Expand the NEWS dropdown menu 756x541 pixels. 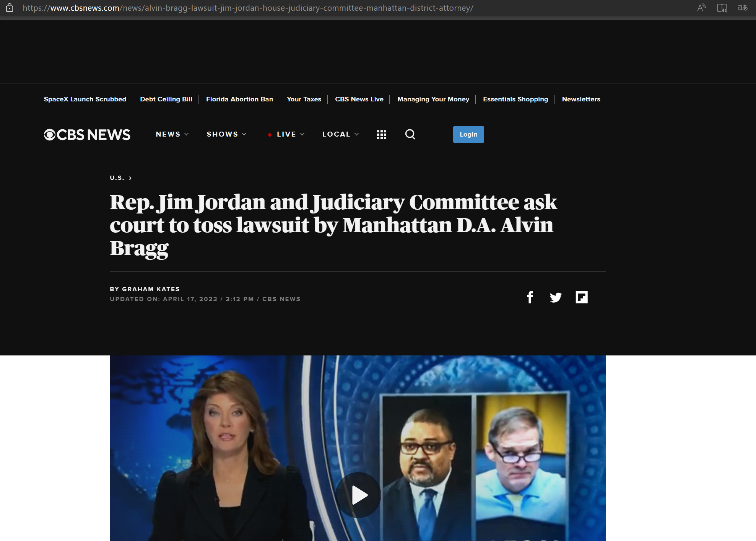point(172,134)
